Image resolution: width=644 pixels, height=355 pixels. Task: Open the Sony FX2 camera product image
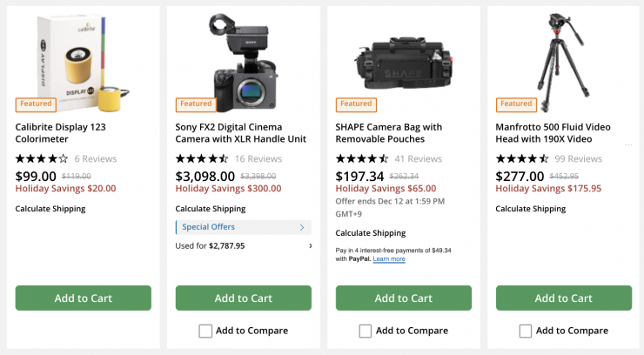tap(243, 59)
